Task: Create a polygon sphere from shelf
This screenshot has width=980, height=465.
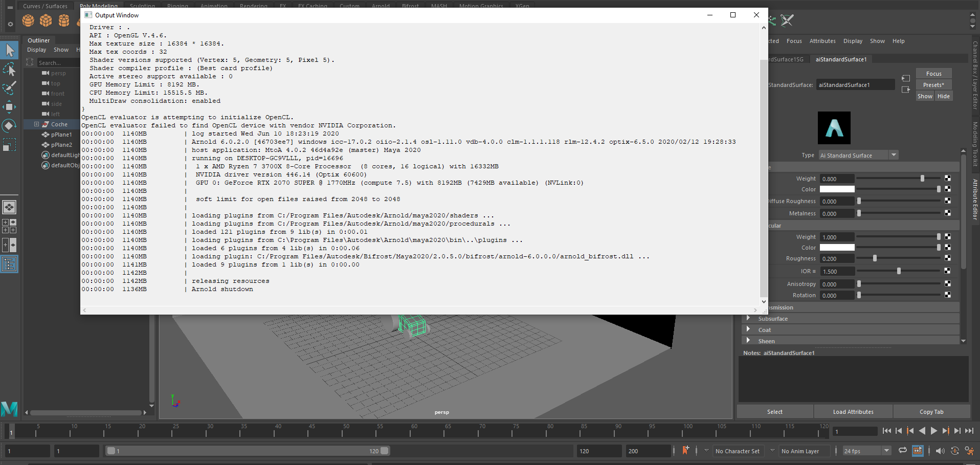Action: coord(28,20)
